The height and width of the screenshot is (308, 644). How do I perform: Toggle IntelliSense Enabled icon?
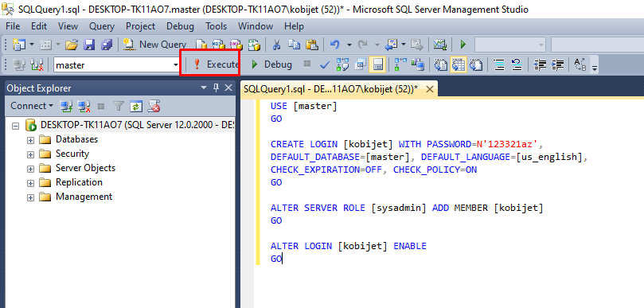[377, 64]
